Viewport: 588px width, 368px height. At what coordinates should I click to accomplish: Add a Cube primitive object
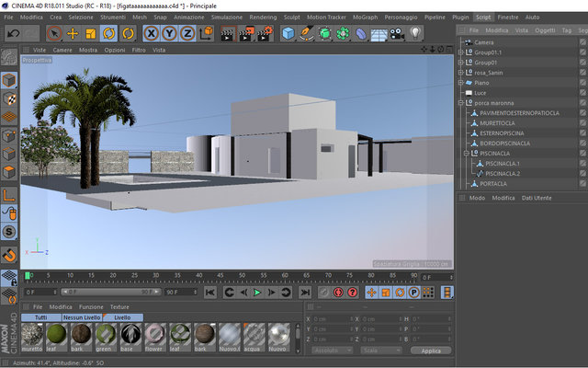(288, 34)
